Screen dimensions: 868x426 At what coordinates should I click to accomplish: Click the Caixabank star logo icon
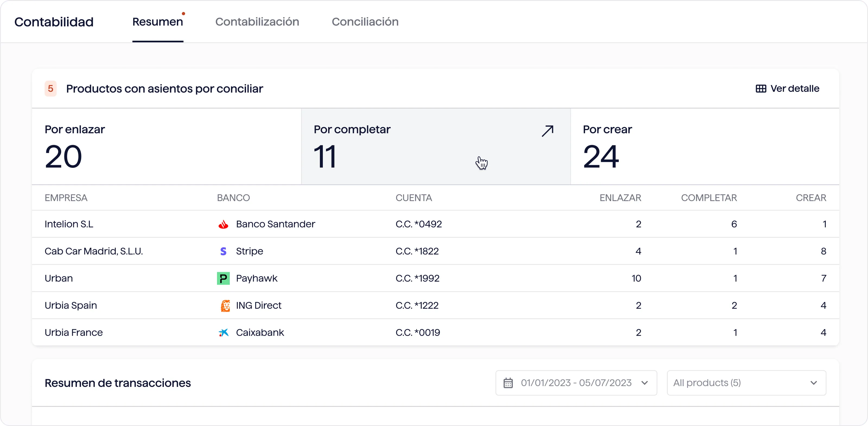224,333
